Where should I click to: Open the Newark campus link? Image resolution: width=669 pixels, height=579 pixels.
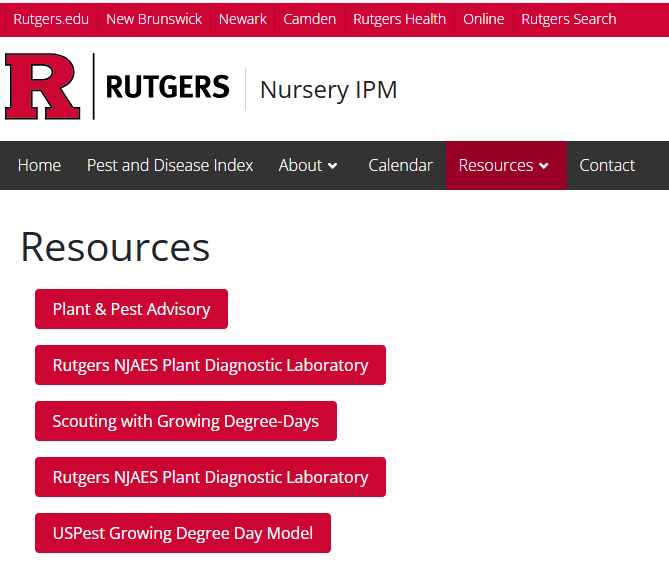coord(242,19)
